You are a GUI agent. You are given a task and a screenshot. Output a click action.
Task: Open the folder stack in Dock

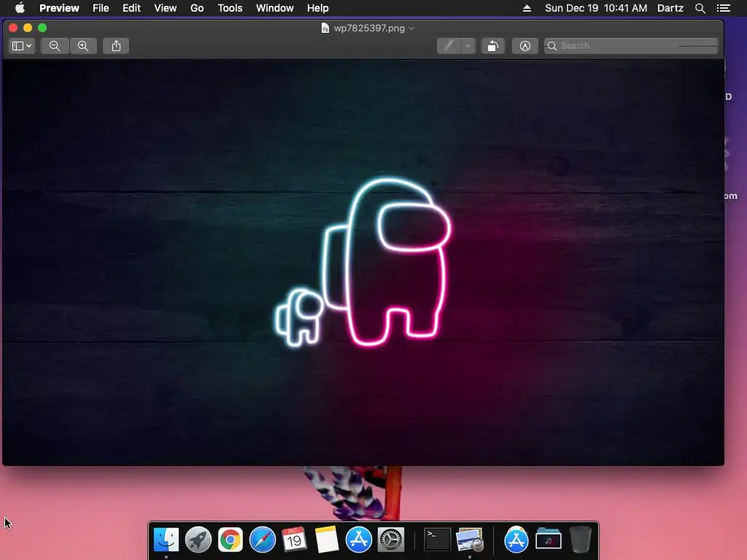coord(549,540)
